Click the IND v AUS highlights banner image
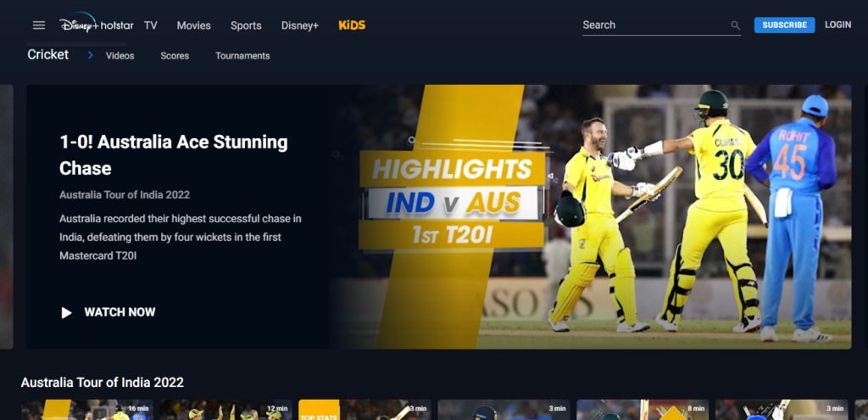This screenshot has height=420, width=868. point(591,216)
